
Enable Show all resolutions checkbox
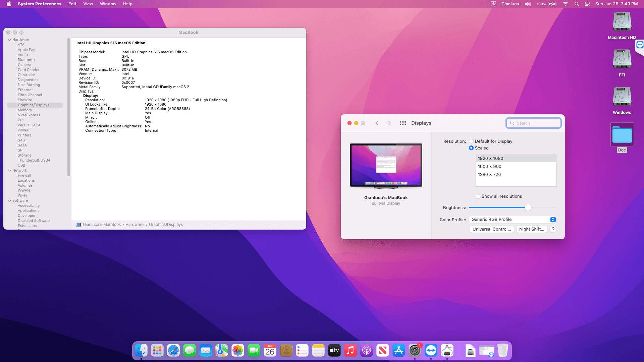click(478, 196)
